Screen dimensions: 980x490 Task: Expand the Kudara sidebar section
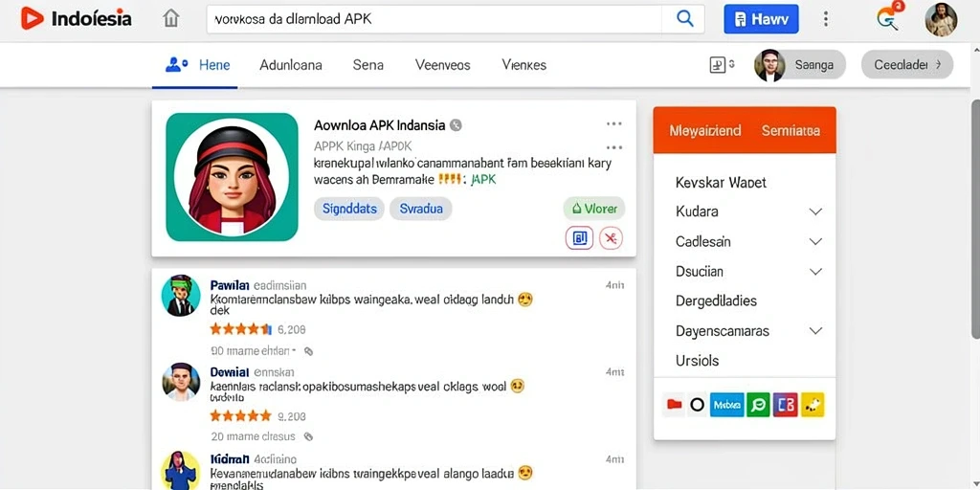tap(815, 212)
